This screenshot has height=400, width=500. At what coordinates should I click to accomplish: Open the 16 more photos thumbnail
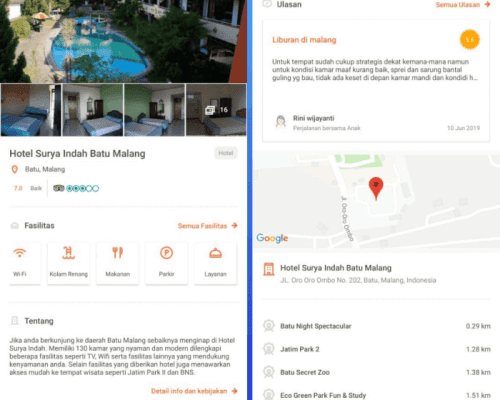(x=216, y=110)
